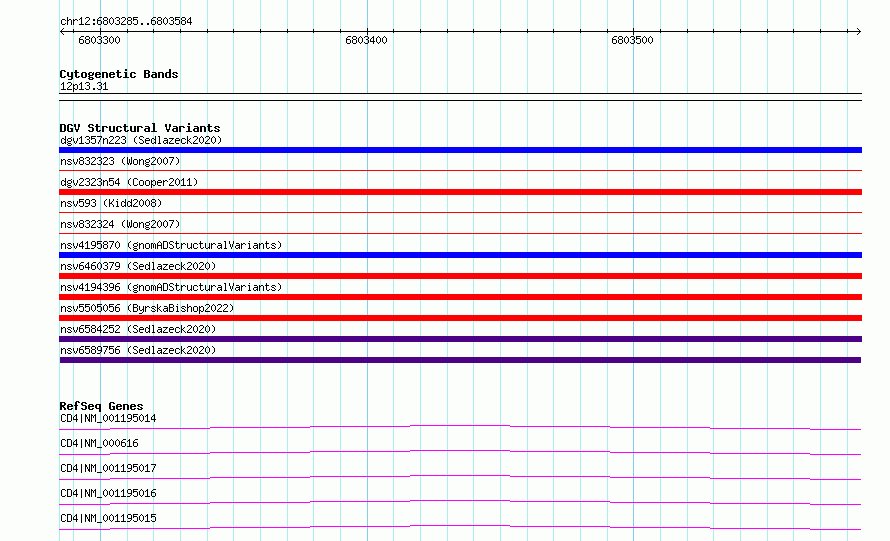Open variant dgv1357n223 (Sedlazeck2020) label
Viewport: 890px width, 541px height.
coord(141,140)
